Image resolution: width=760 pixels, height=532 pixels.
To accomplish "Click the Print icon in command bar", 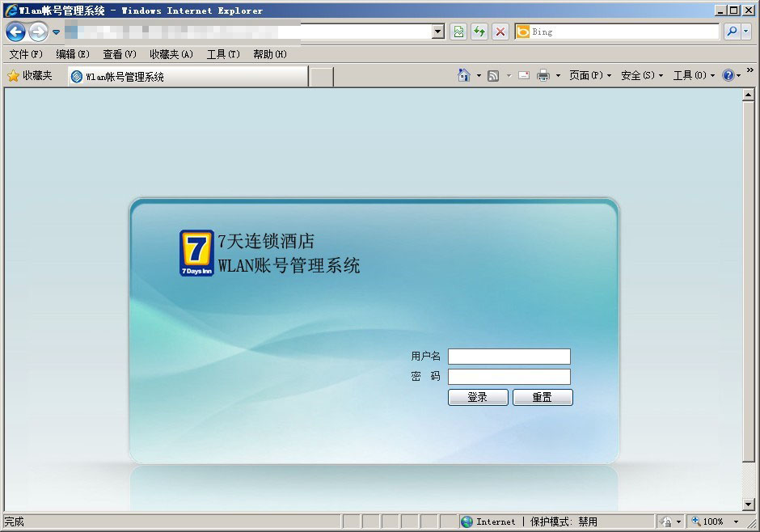I will point(543,75).
